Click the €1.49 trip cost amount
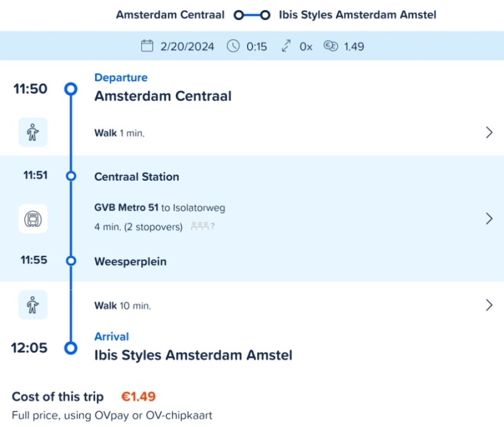Screen dimensions: 504x427 pyautogui.click(x=139, y=397)
